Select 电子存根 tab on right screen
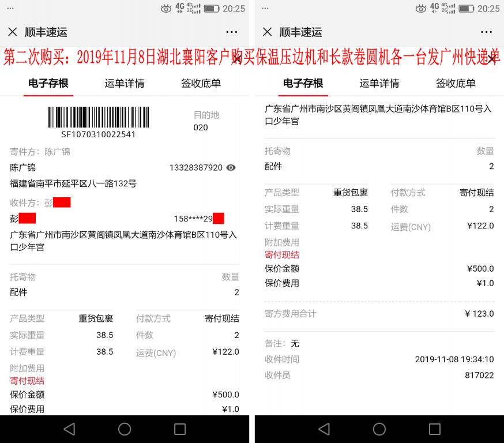504x443 pixels. pos(302,83)
